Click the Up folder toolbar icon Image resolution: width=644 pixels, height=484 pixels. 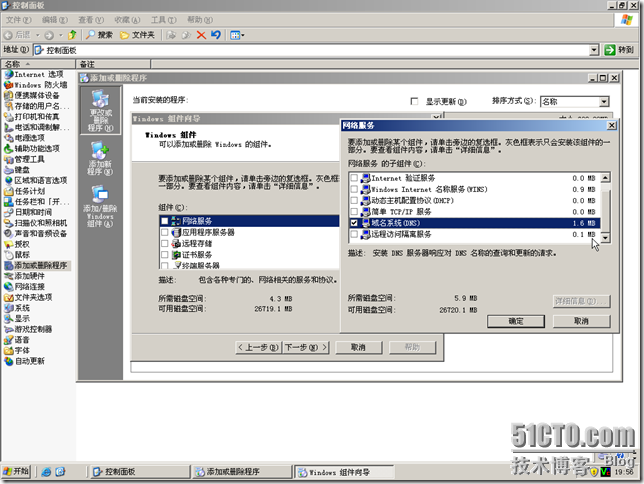coord(72,35)
